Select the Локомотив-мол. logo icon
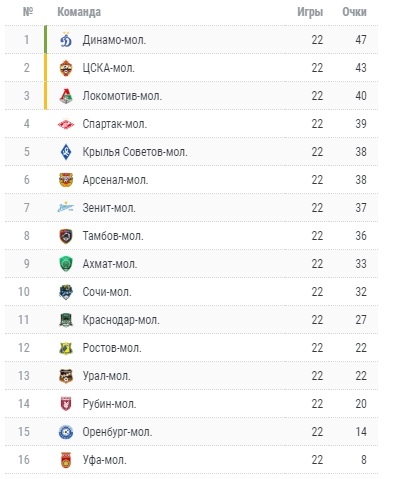The width and height of the screenshot is (399, 479). coord(66,96)
